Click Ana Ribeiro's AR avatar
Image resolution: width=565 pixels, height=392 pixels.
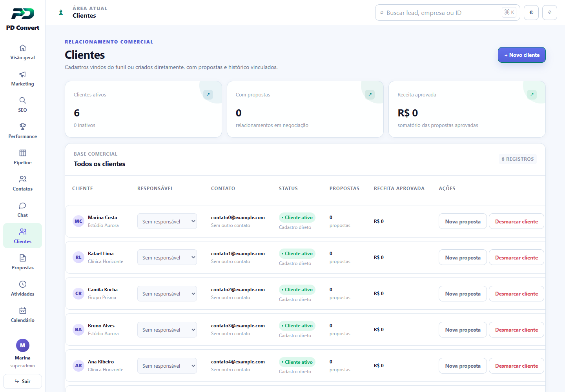78,366
